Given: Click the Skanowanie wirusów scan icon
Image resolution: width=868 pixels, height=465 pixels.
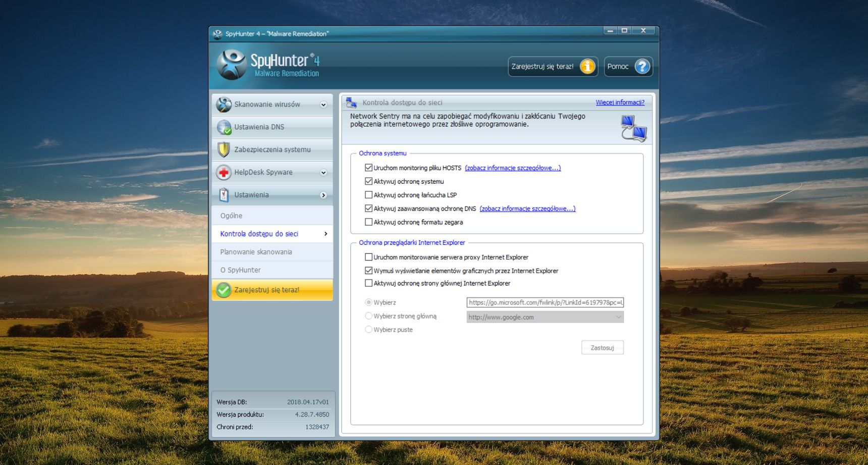Looking at the screenshot, I should pyautogui.click(x=224, y=105).
